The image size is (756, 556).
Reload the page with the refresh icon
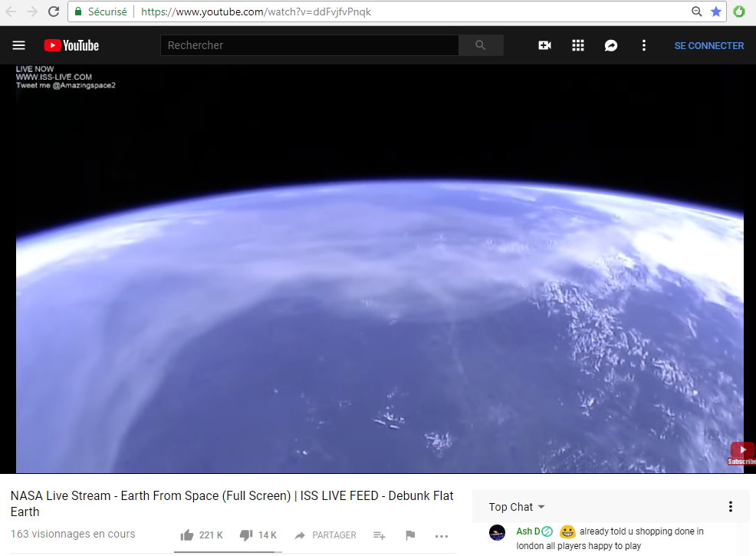pos(54,12)
